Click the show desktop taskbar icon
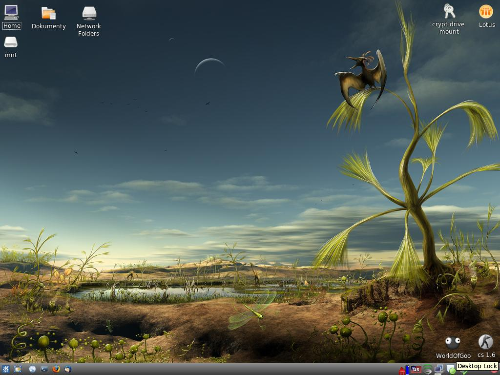 click(x=18, y=369)
